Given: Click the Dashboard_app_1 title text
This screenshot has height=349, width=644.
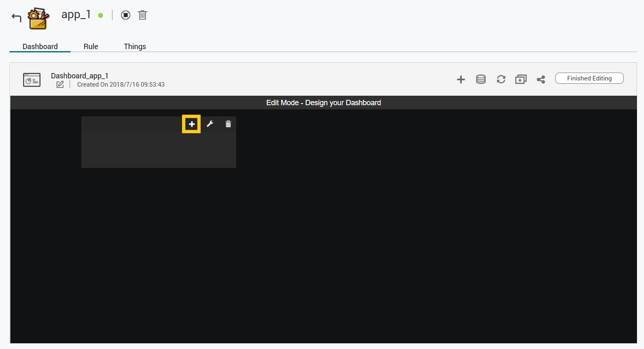Looking at the screenshot, I should [80, 76].
